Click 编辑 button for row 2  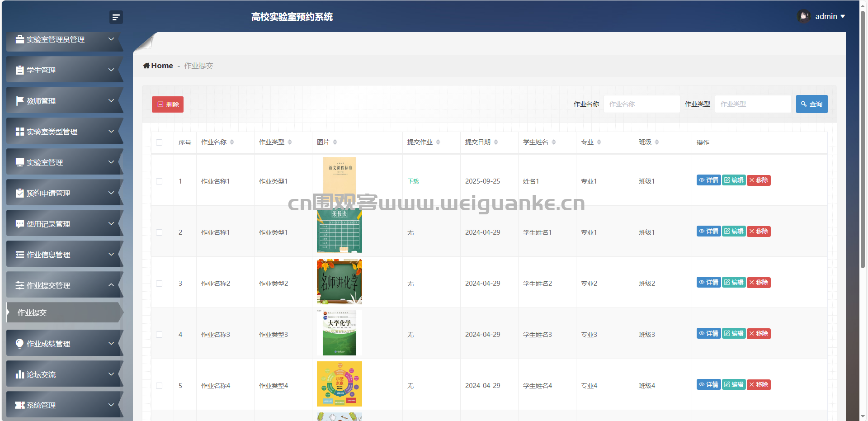coord(734,231)
